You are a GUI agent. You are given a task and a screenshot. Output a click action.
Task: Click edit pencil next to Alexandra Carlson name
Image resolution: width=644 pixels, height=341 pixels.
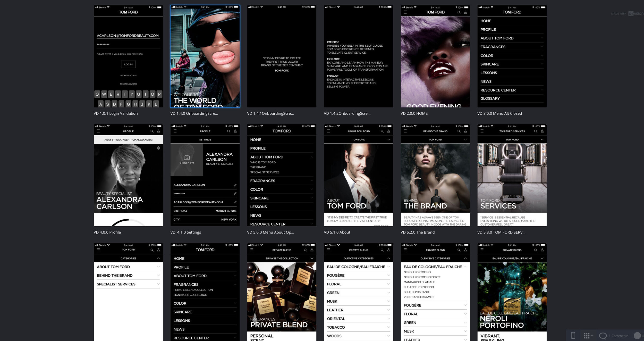[235, 185]
